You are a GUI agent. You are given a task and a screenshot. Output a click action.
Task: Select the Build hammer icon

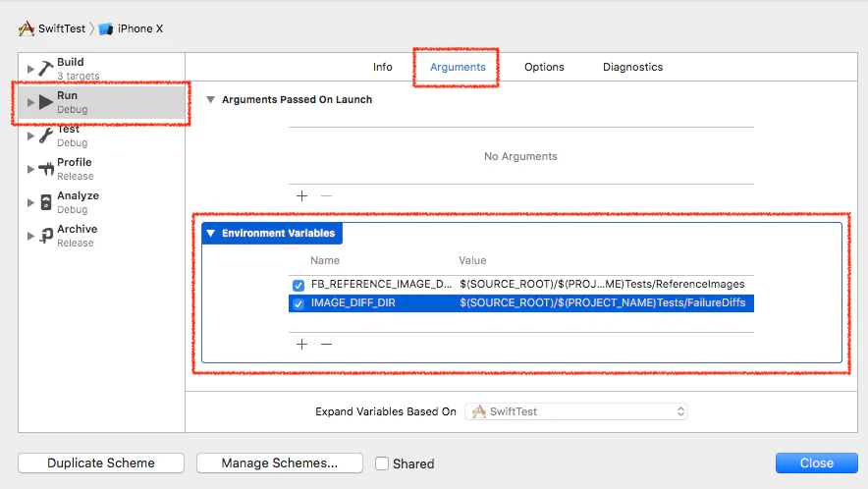pos(46,68)
